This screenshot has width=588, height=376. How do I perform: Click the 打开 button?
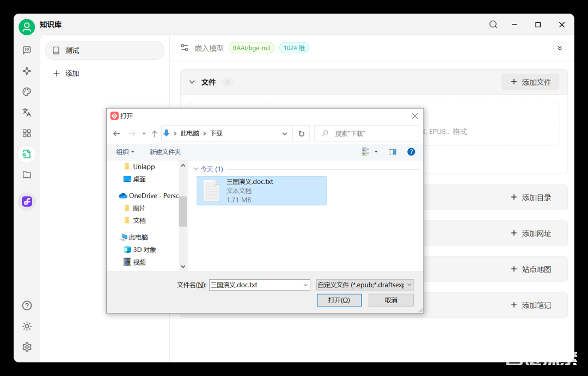pyautogui.click(x=339, y=300)
